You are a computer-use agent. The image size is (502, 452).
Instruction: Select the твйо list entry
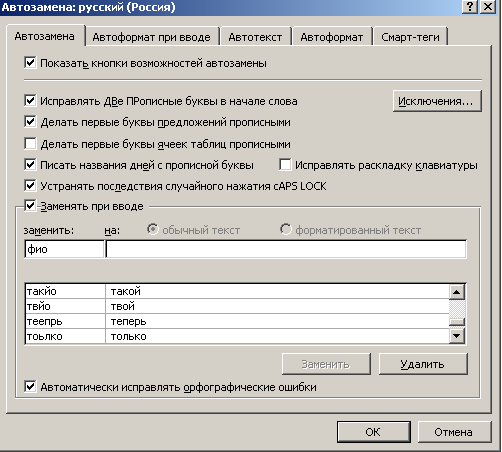click(x=65, y=306)
